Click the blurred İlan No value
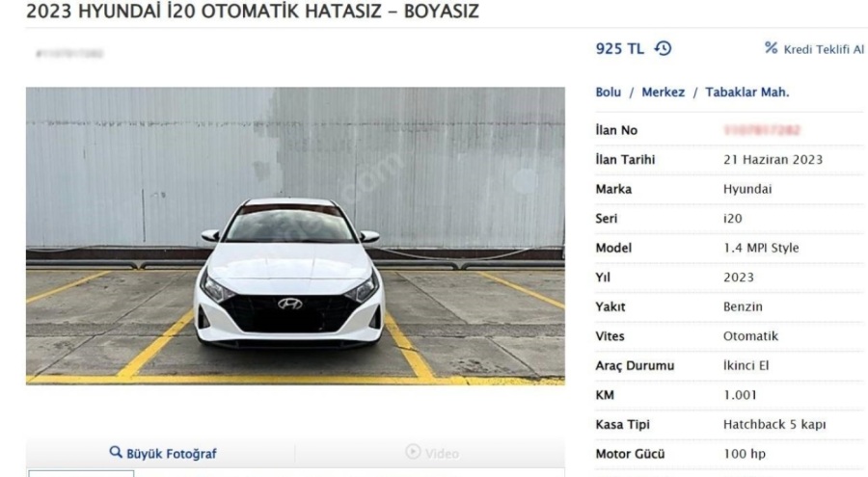The image size is (868, 477). coord(762,130)
